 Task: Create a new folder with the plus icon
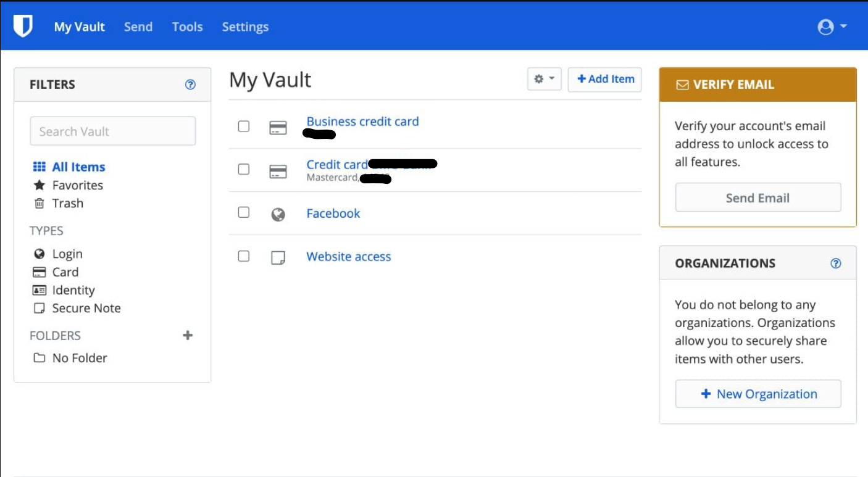188,335
